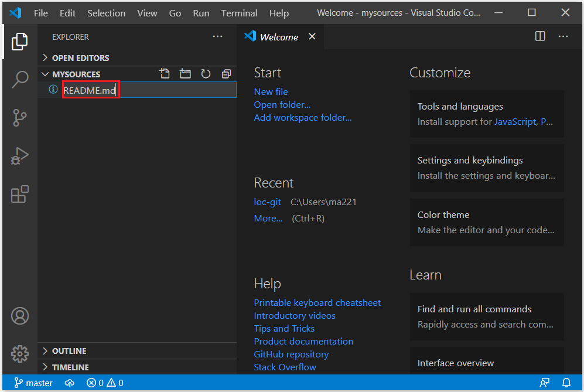Open the Go menu

click(x=175, y=13)
